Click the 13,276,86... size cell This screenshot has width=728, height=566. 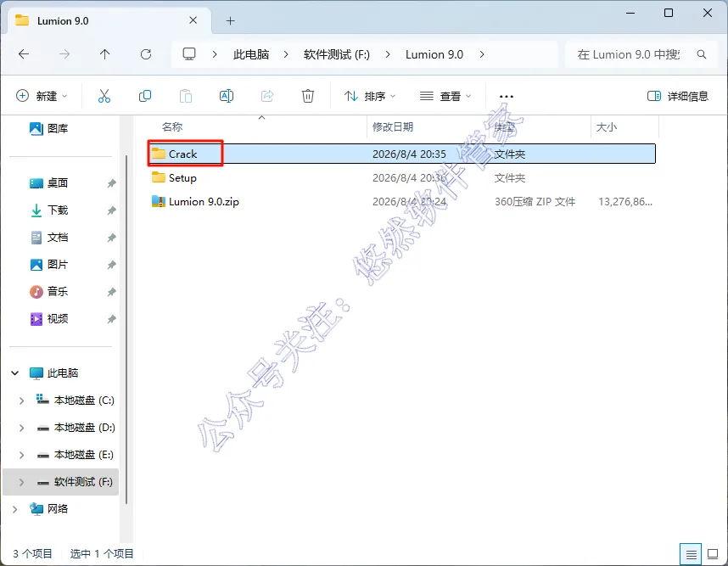(x=625, y=201)
